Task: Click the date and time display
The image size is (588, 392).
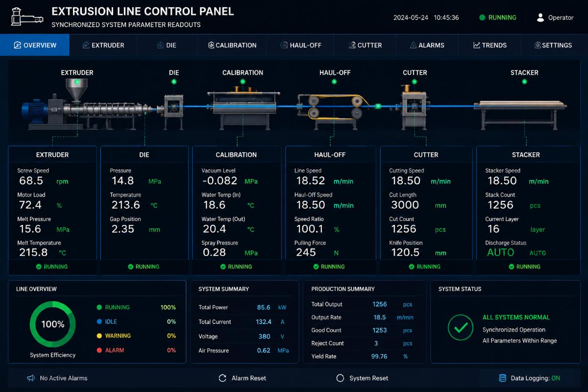Action: [x=426, y=18]
